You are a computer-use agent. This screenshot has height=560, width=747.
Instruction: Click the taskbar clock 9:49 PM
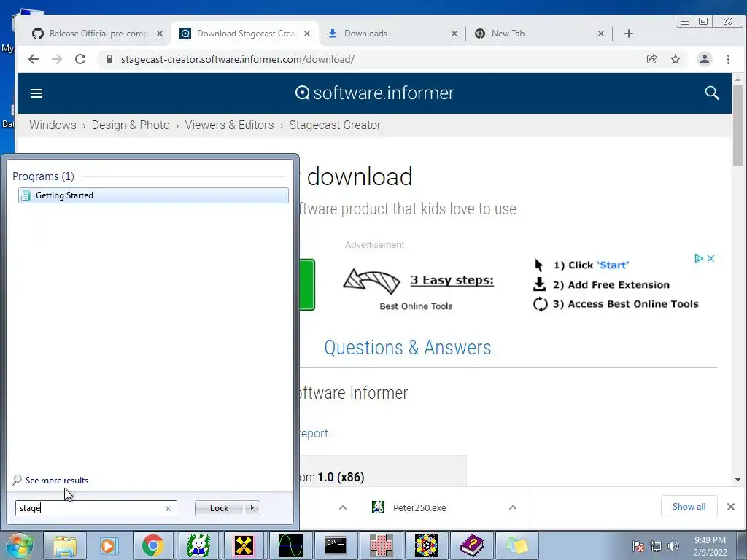(710, 546)
